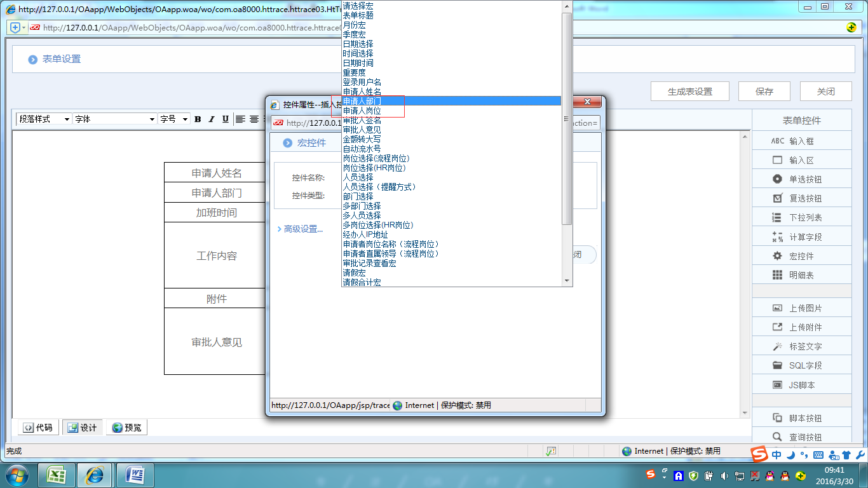Toggle underline formatting in the editor toolbar
The height and width of the screenshot is (488, 868).
click(x=225, y=118)
